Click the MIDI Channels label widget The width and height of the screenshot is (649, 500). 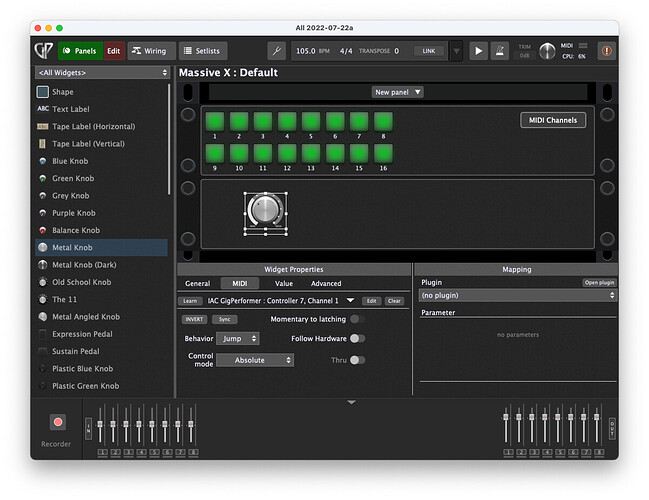553,120
